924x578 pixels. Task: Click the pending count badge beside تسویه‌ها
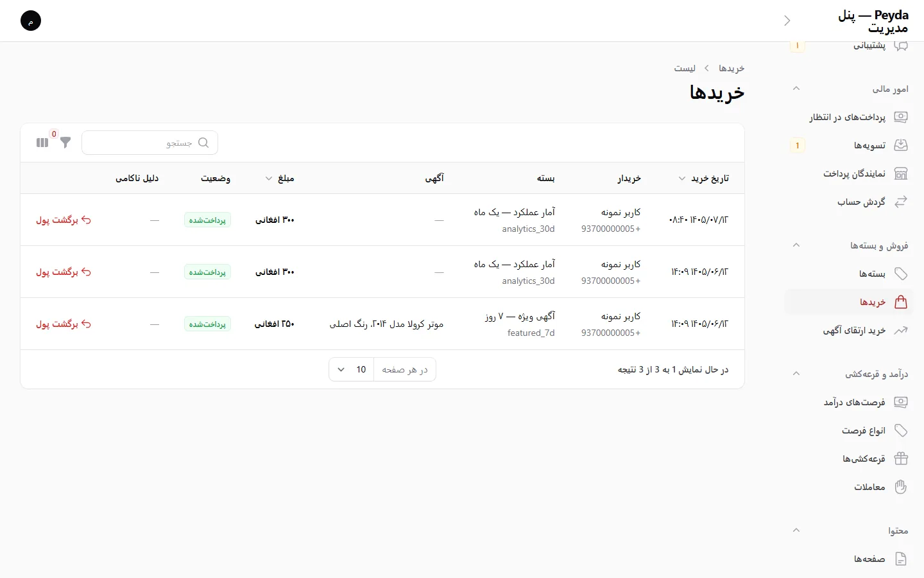[798, 145]
